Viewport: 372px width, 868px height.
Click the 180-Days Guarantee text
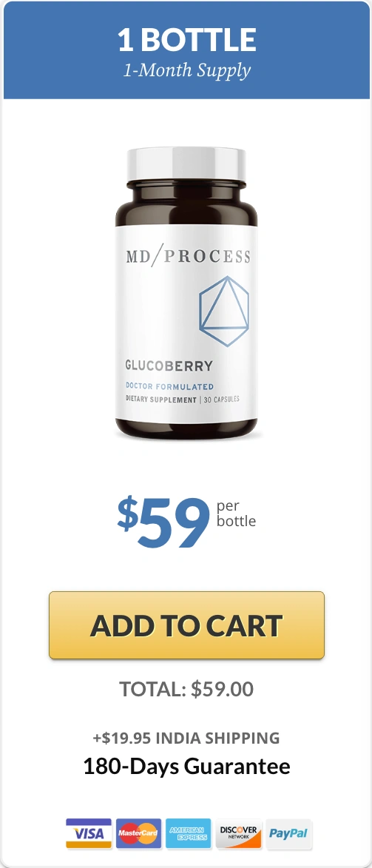pos(186,767)
